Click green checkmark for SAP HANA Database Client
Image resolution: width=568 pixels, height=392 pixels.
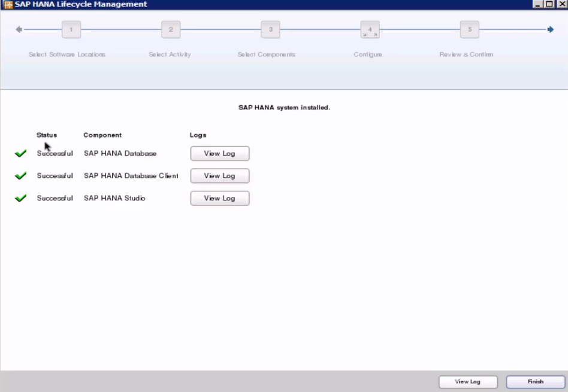point(20,175)
